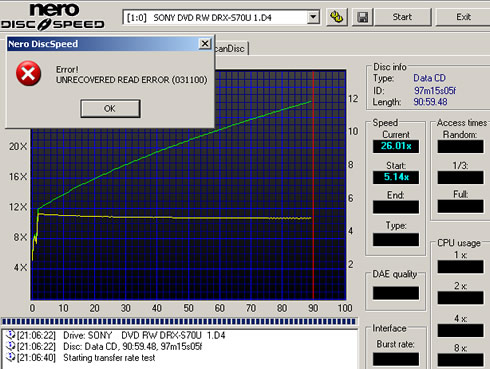Click the DAE quality display box
The height and width of the screenshot is (369, 490).
point(396,293)
